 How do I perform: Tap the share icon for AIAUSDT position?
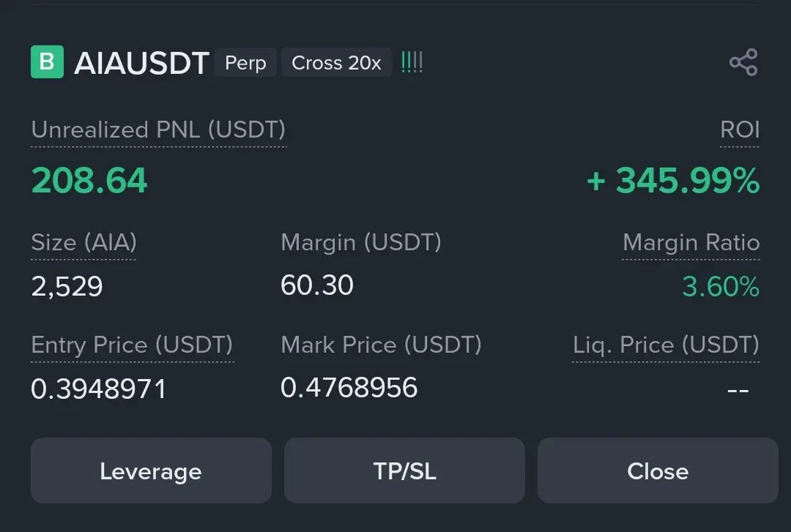pyautogui.click(x=743, y=62)
